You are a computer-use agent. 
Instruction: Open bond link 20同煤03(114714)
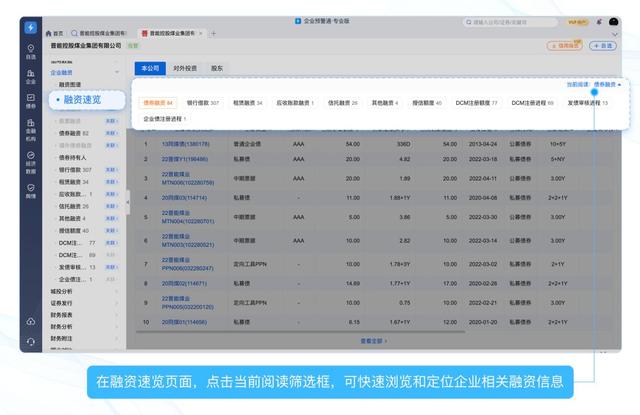point(184,198)
